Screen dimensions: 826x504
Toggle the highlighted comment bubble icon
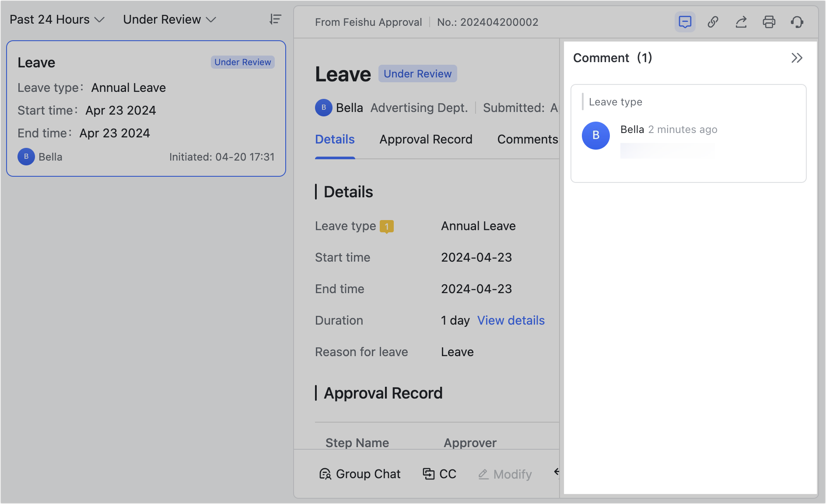pyautogui.click(x=685, y=21)
